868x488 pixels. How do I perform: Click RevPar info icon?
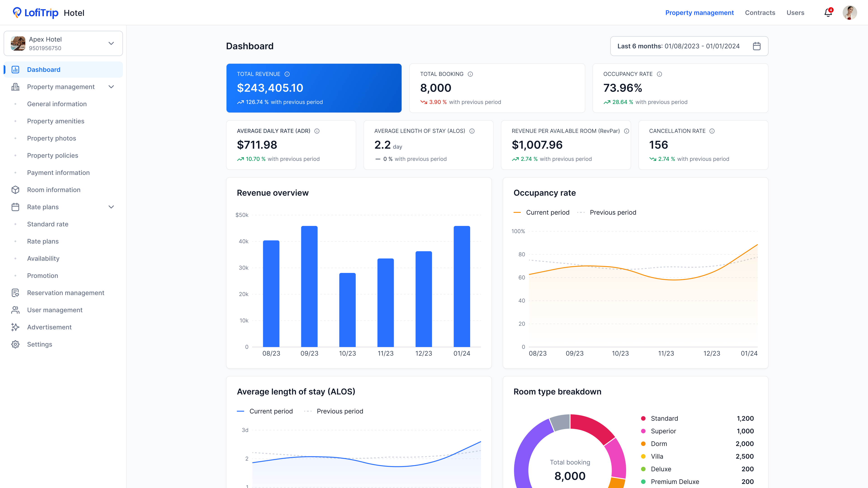point(626,131)
